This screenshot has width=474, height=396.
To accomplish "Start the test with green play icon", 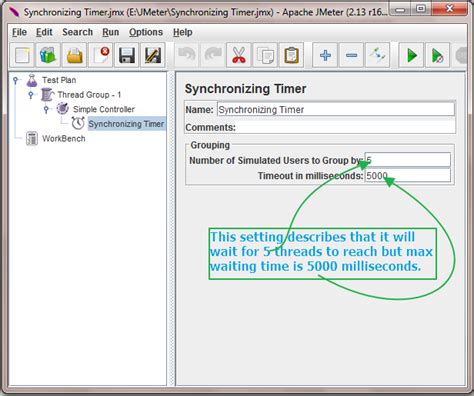I will tap(412, 55).
